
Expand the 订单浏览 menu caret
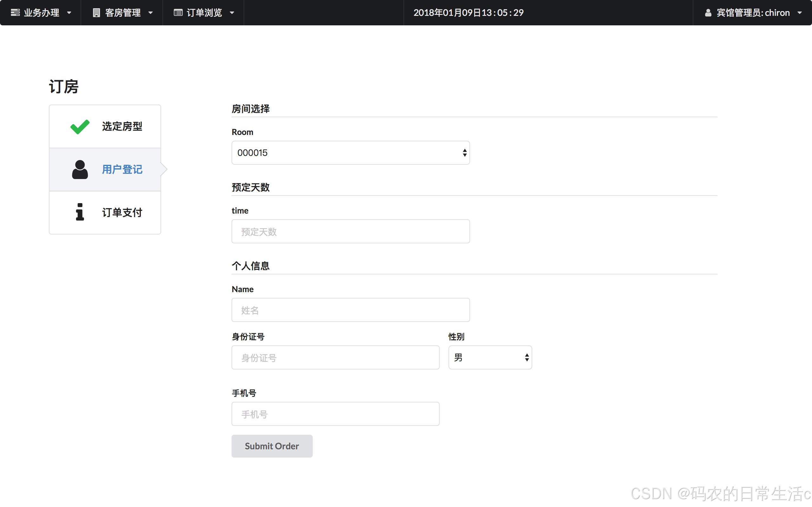232,13
